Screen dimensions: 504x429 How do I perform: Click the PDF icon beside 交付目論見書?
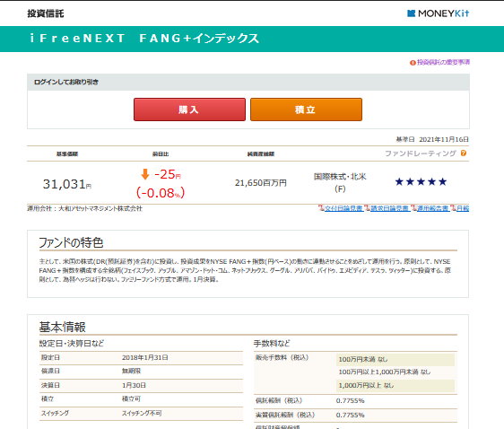coord(321,208)
